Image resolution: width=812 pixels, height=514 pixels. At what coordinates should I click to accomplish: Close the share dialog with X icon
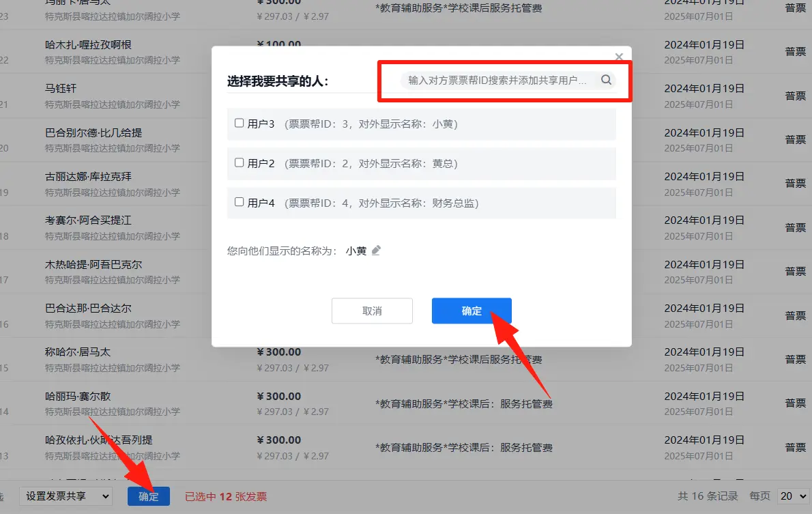[x=619, y=57]
